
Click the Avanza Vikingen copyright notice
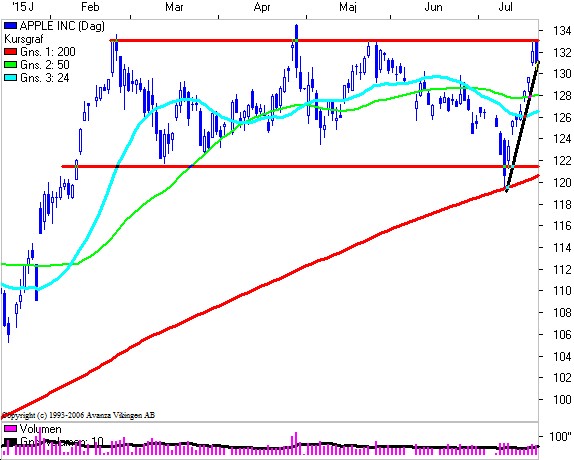point(78,415)
